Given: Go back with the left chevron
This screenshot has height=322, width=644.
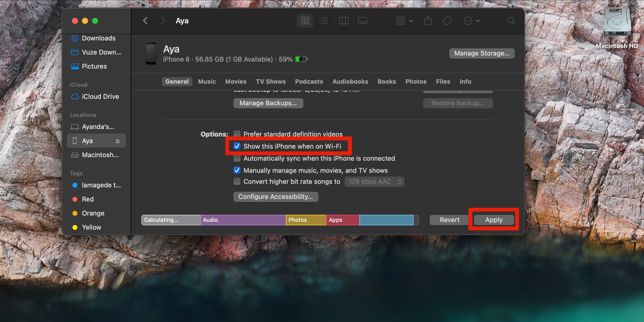Looking at the screenshot, I should [145, 21].
